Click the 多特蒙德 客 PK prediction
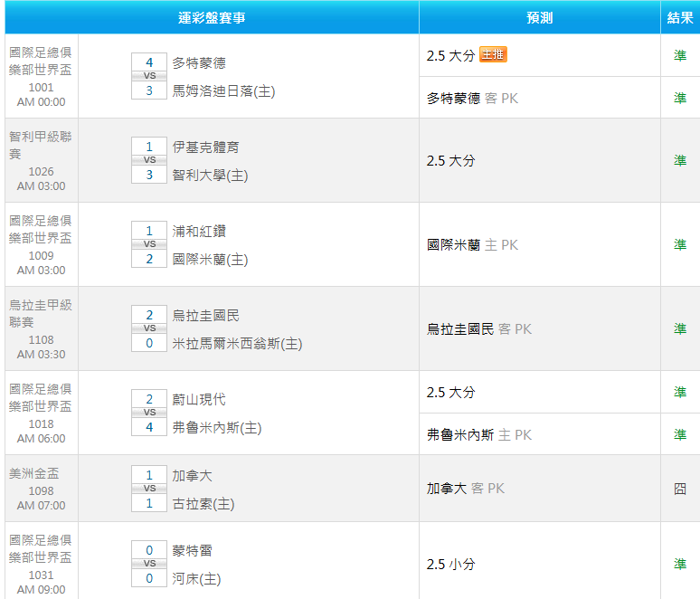 [x=472, y=99]
